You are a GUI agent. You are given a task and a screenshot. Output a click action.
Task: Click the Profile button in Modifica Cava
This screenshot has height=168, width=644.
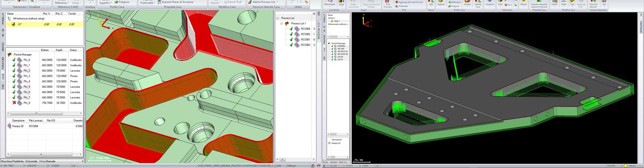click(x=554, y=3)
